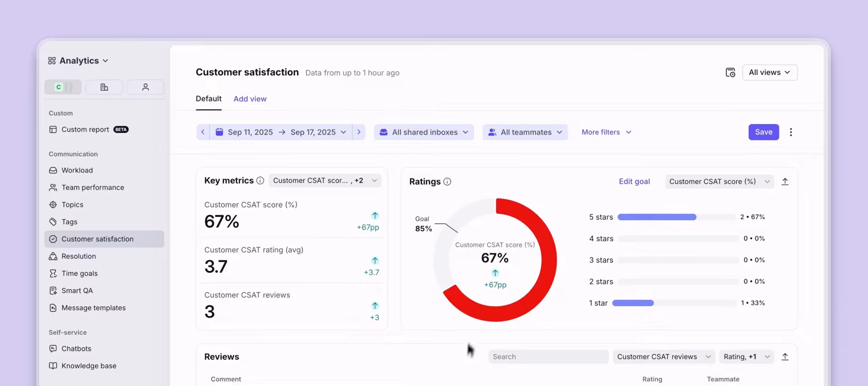Screen dimensions: 868x386
Task: Click the Time goals hourglass icon
Action: [x=53, y=274]
